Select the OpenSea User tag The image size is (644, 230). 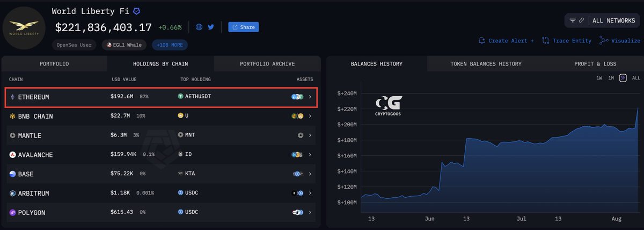point(75,45)
